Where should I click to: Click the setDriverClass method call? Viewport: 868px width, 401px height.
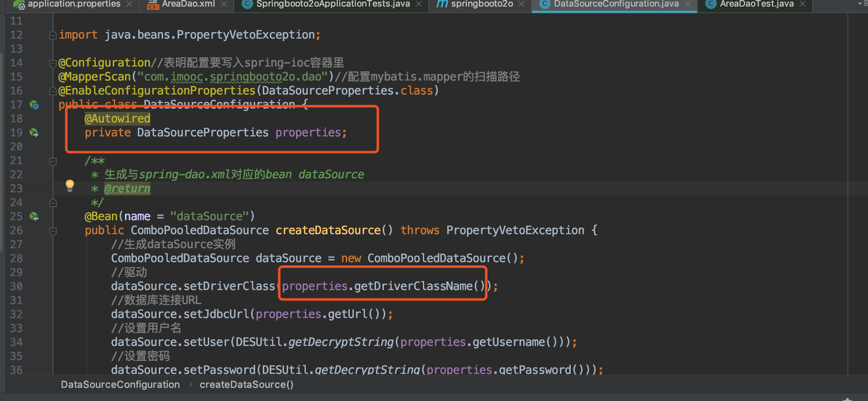click(229, 286)
